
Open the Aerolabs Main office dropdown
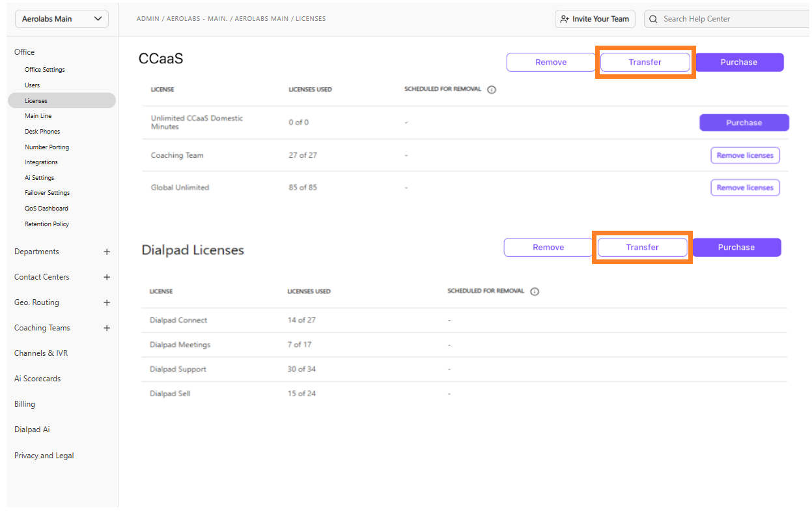pyautogui.click(x=62, y=19)
